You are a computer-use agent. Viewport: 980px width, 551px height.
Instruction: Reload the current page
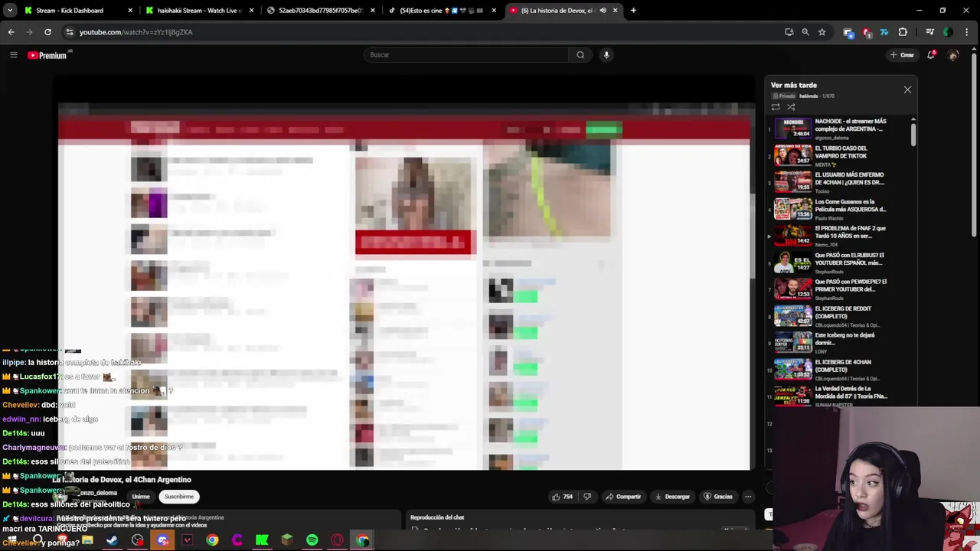[x=47, y=32]
